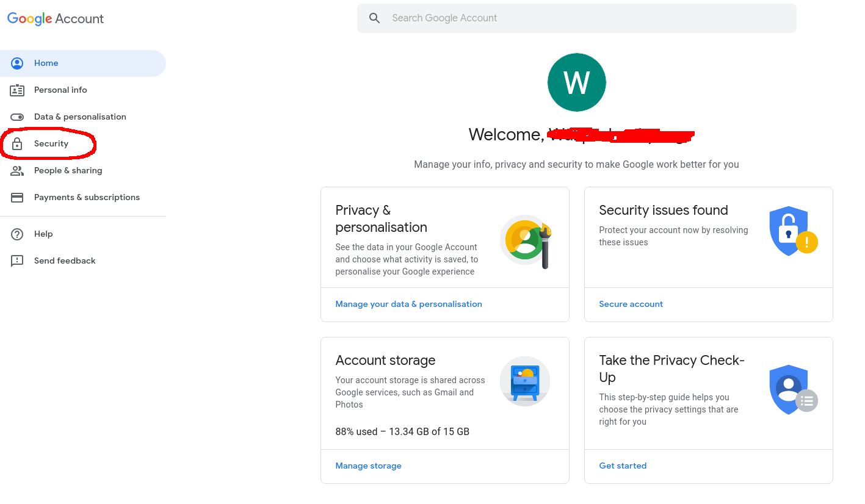This screenshot has height=504, width=865.
Task: Open Manage your data & personalisation
Action: click(x=408, y=303)
